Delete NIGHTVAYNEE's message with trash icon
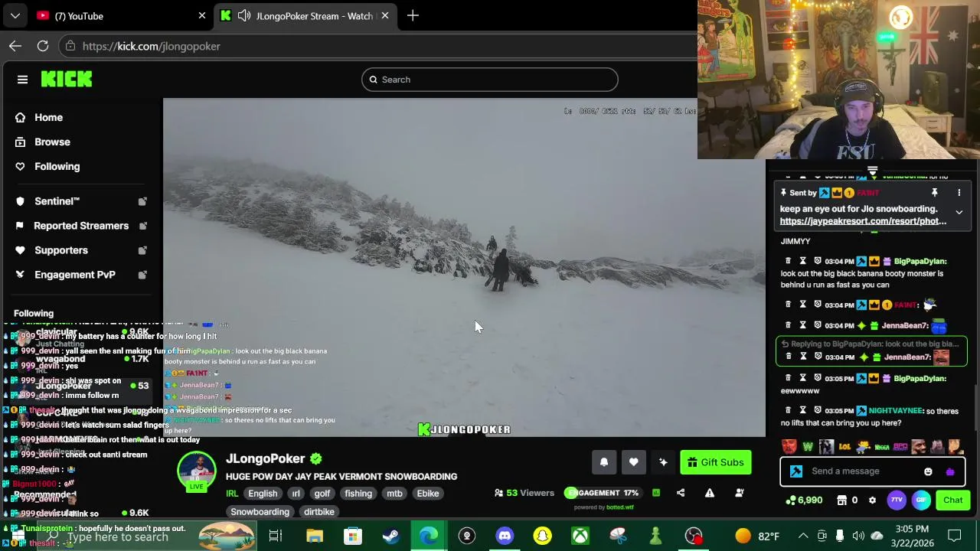Viewport: 980px width, 551px height. coord(788,411)
